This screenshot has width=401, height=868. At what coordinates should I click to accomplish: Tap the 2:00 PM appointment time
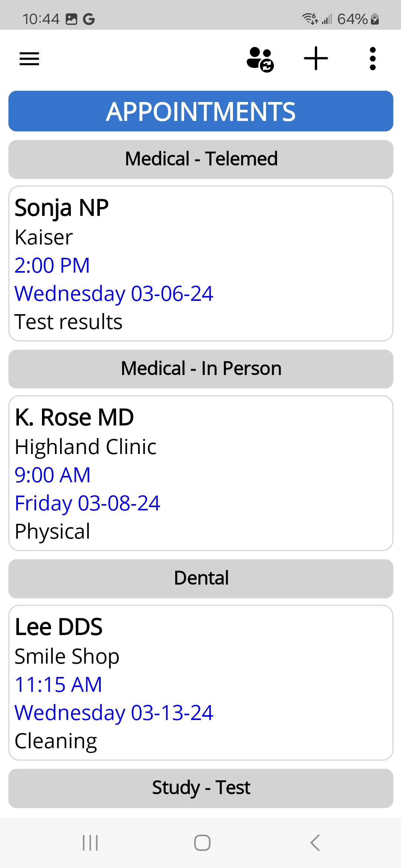pyautogui.click(x=52, y=265)
